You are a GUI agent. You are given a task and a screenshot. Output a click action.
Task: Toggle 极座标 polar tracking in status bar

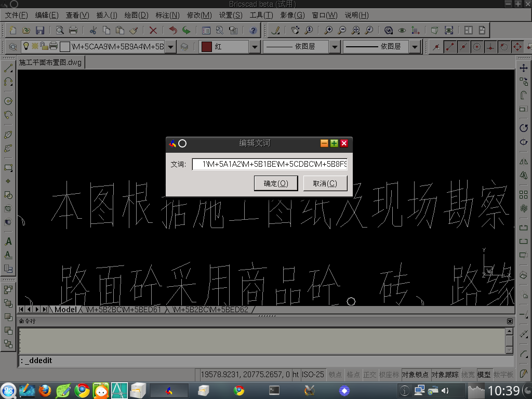coord(389,375)
